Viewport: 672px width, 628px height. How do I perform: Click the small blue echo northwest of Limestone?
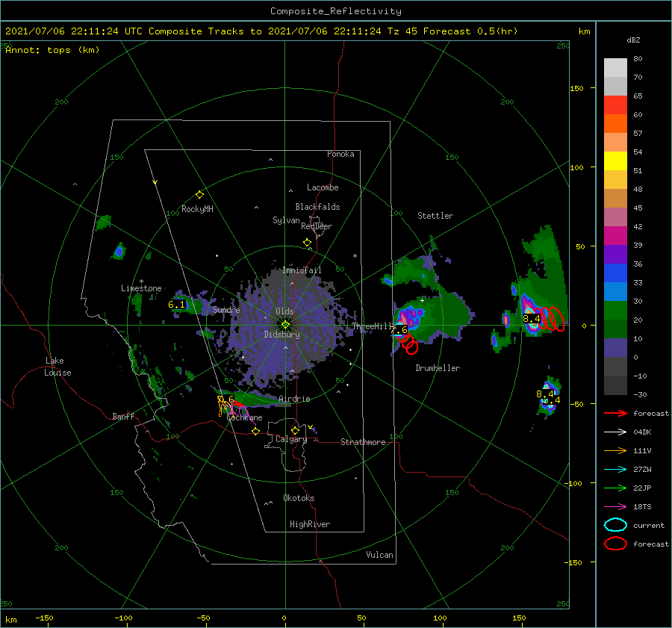coord(119,251)
